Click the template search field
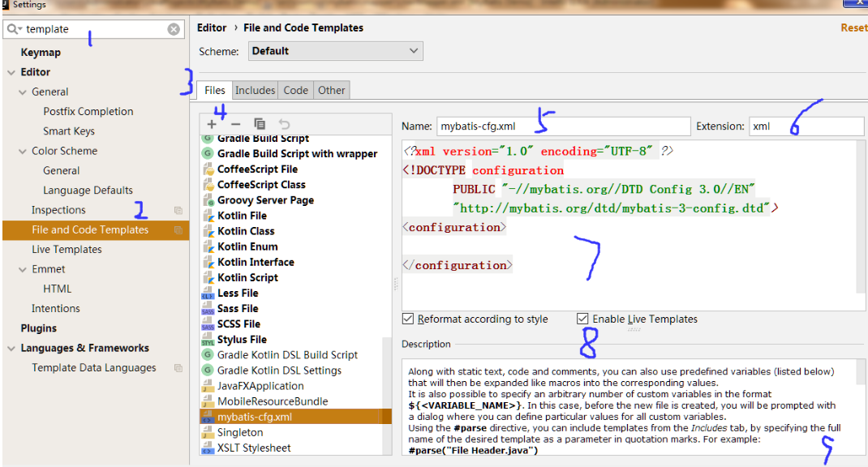 (94, 29)
